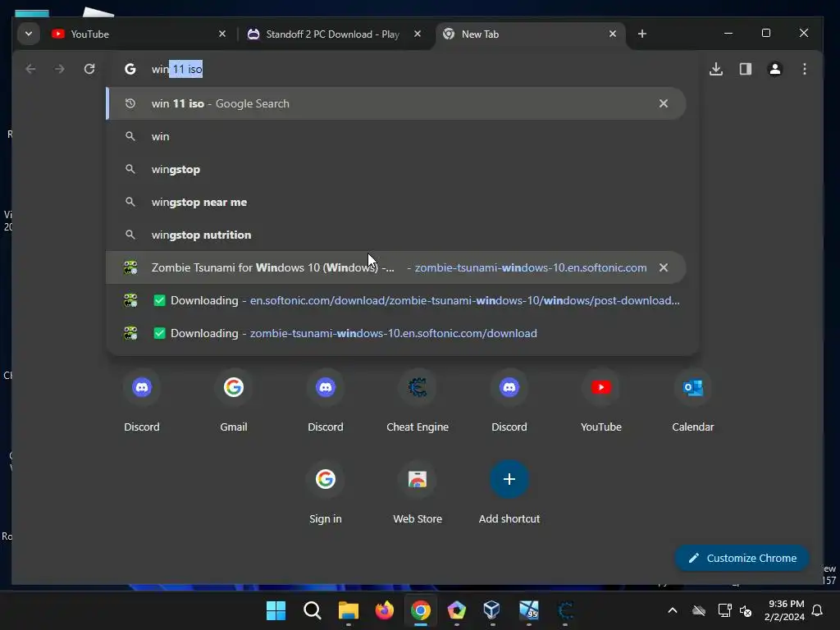Show hidden system tray icons
Image resolution: width=840 pixels, height=630 pixels.
coord(673,610)
